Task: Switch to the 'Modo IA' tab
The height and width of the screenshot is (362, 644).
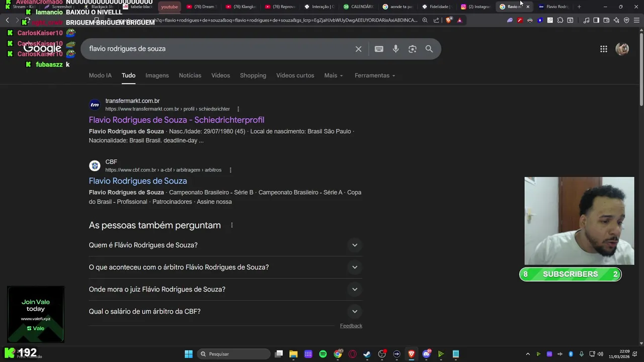Action: pyautogui.click(x=100, y=75)
